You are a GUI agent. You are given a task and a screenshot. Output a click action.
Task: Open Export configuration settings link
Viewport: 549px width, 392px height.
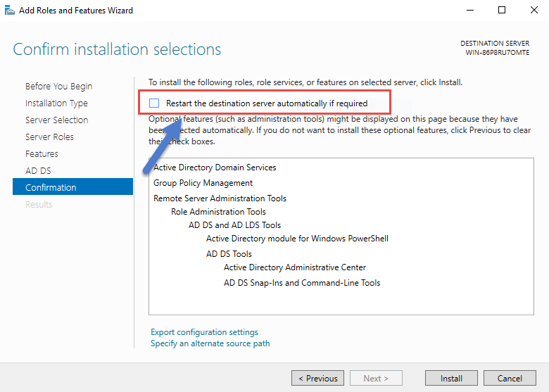(204, 332)
